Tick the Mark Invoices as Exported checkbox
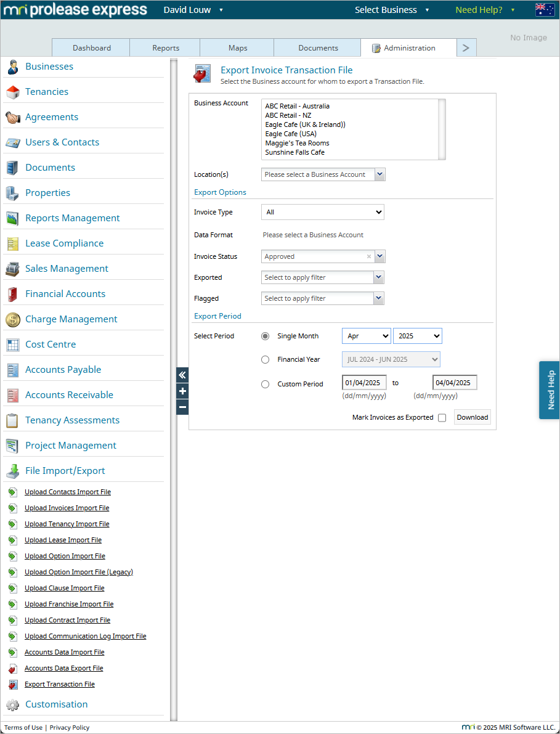The height and width of the screenshot is (734, 560). click(442, 418)
